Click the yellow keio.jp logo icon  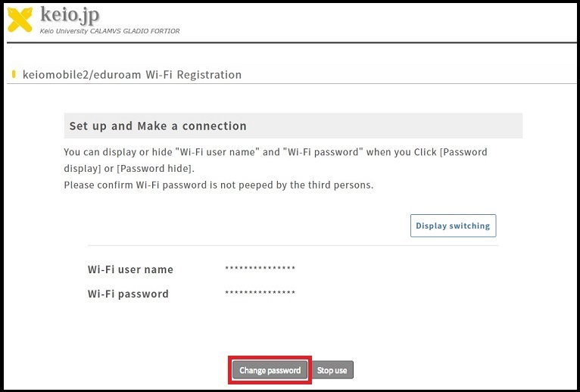20,19
